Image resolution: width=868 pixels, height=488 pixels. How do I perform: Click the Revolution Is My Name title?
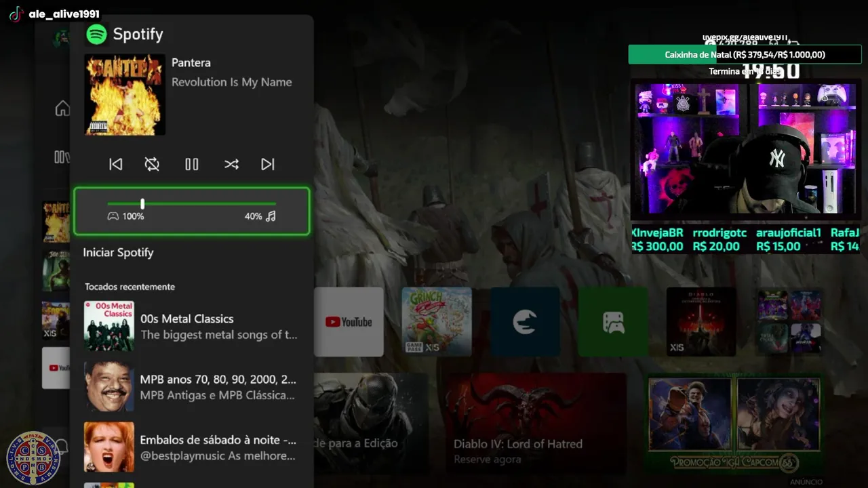pyautogui.click(x=231, y=82)
